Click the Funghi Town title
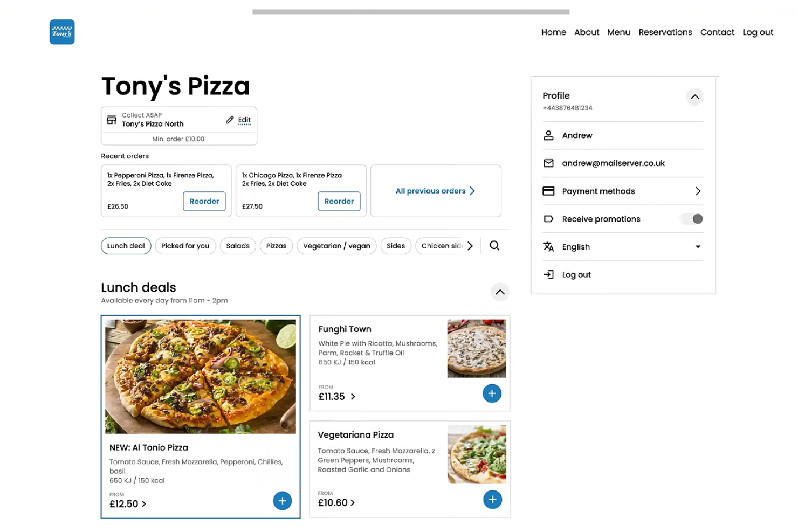798x532 pixels. click(x=345, y=329)
